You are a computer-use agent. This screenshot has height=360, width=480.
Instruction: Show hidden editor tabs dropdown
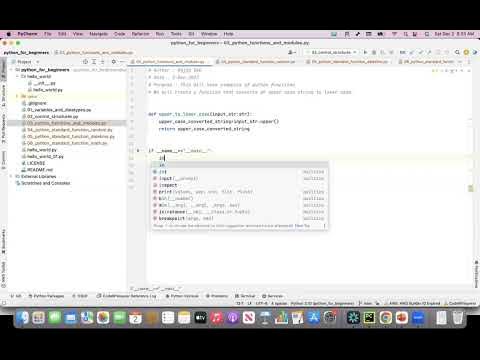(x=461, y=62)
